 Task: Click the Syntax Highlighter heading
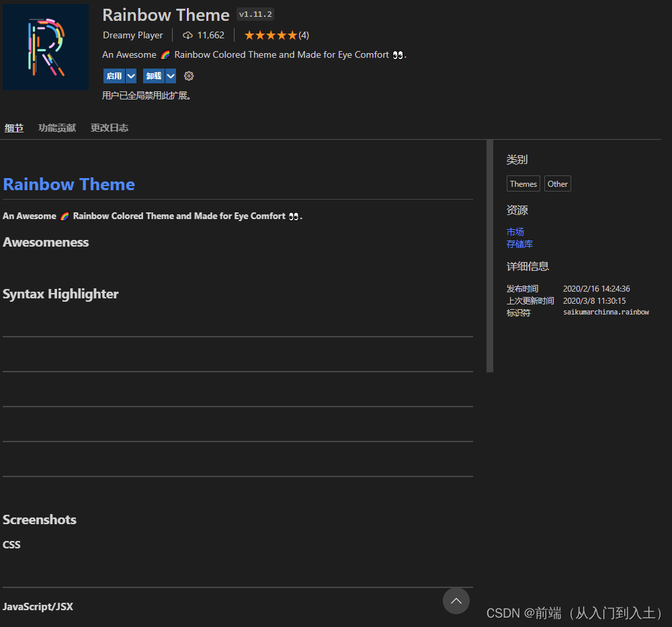click(x=60, y=294)
